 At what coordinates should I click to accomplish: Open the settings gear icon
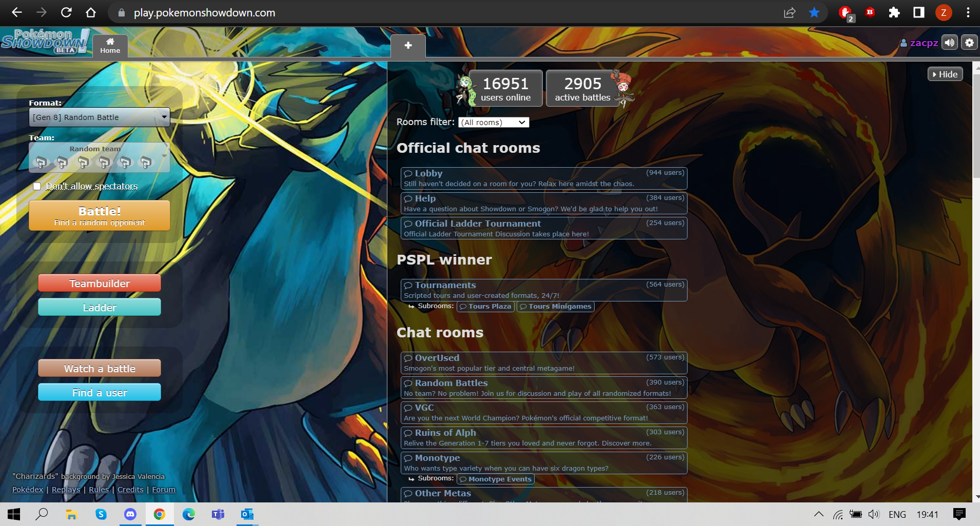tap(969, 43)
